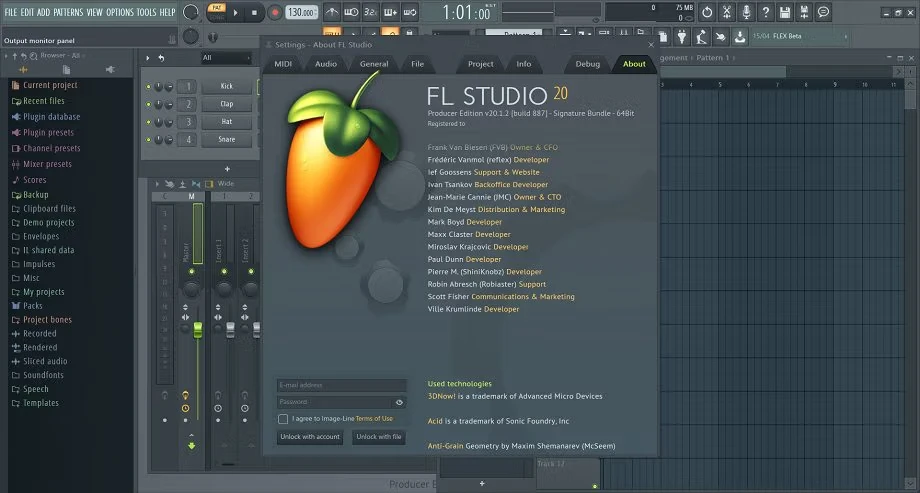
Task: Switch to the Audio settings tab
Action: point(326,64)
